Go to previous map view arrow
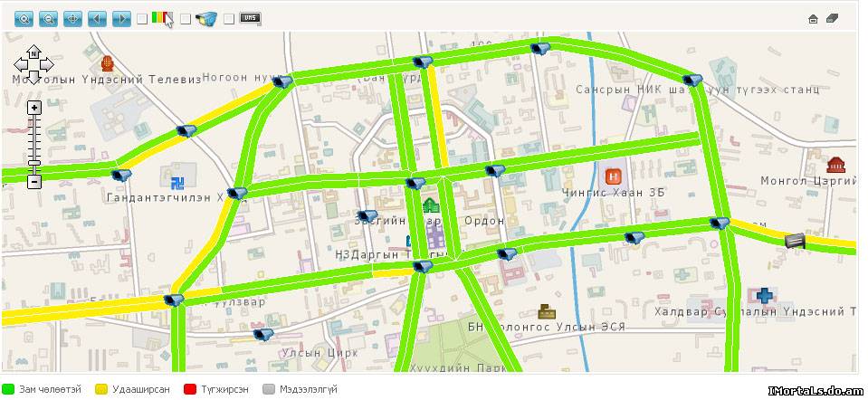The image size is (868, 400). [97, 19]
